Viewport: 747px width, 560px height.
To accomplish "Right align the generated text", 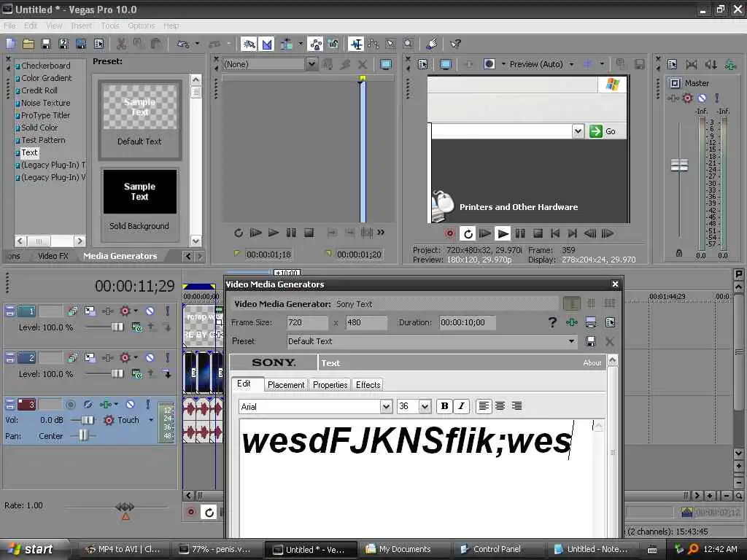I will [x=516, y=406].
